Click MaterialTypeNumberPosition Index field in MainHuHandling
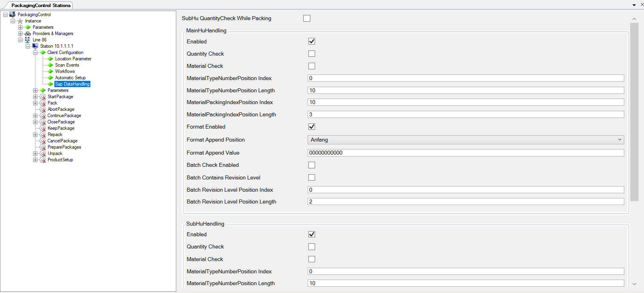 point(466,78)
